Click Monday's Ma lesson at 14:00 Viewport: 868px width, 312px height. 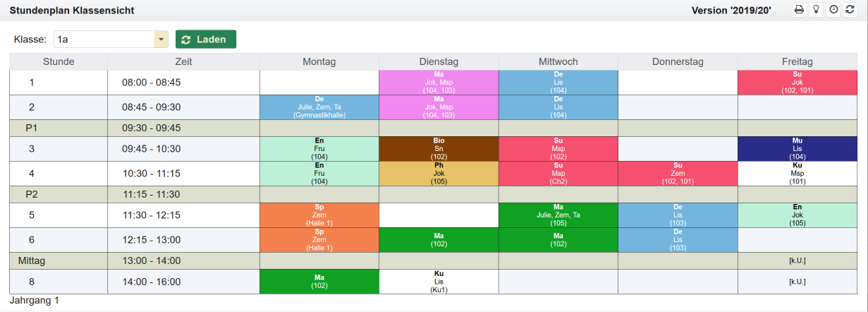pos(319,281)
